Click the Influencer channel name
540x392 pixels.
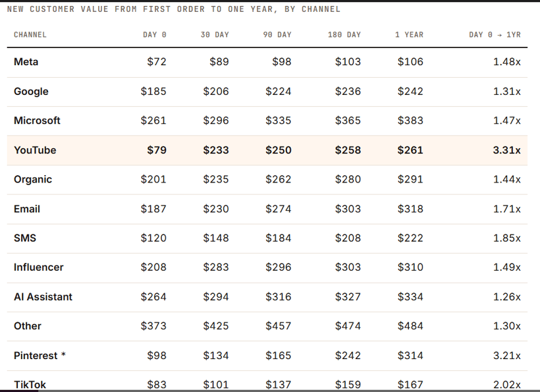pos(39,267)
